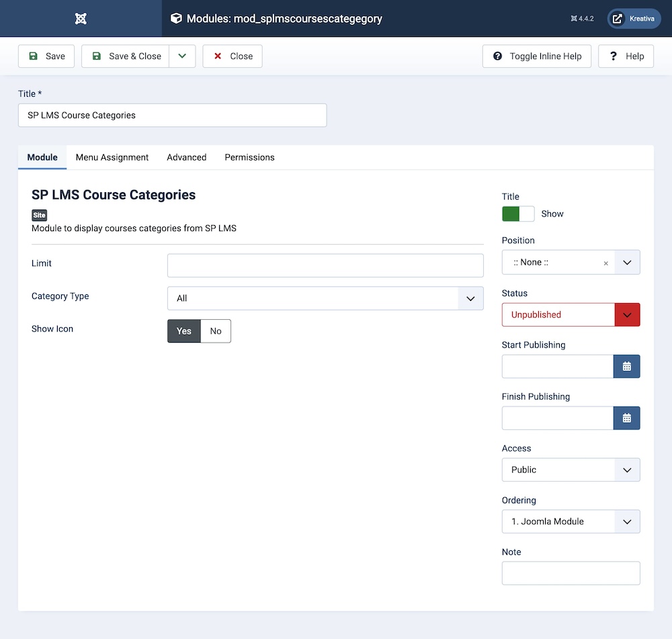
Task: Open Start Publishing calendar picker
Action: (x=626, y=367)
